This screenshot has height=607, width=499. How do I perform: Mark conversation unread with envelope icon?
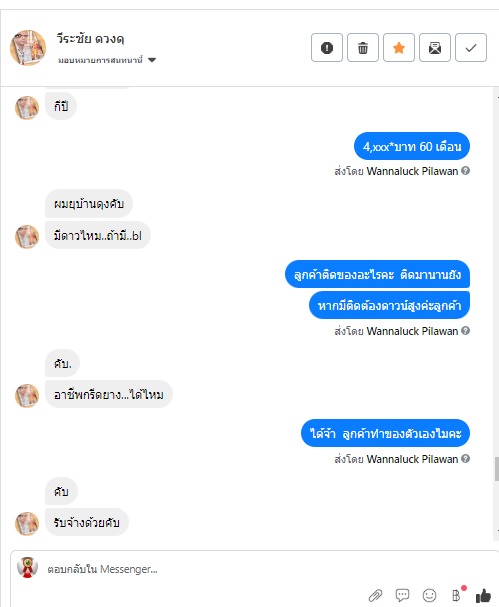(x=435, y=48)
